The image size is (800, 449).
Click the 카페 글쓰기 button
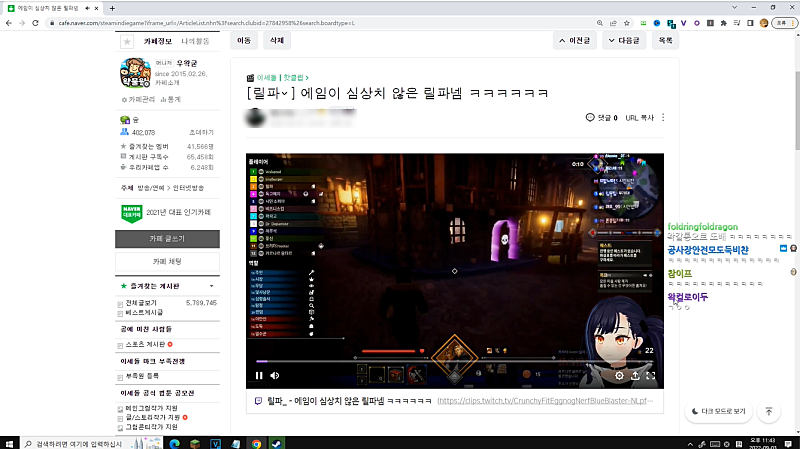[x=167, y=239]
